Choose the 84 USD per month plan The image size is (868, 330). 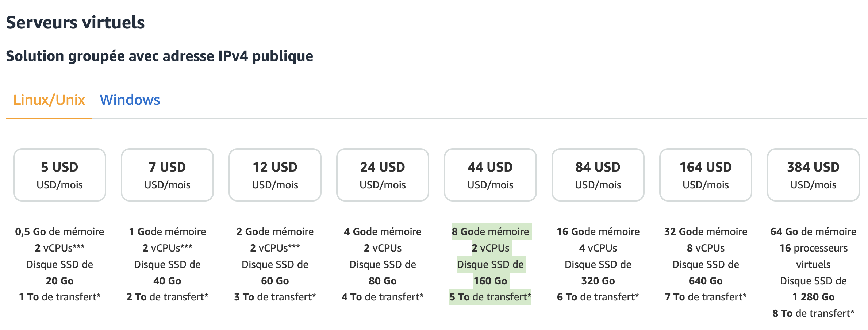[598, 174]
